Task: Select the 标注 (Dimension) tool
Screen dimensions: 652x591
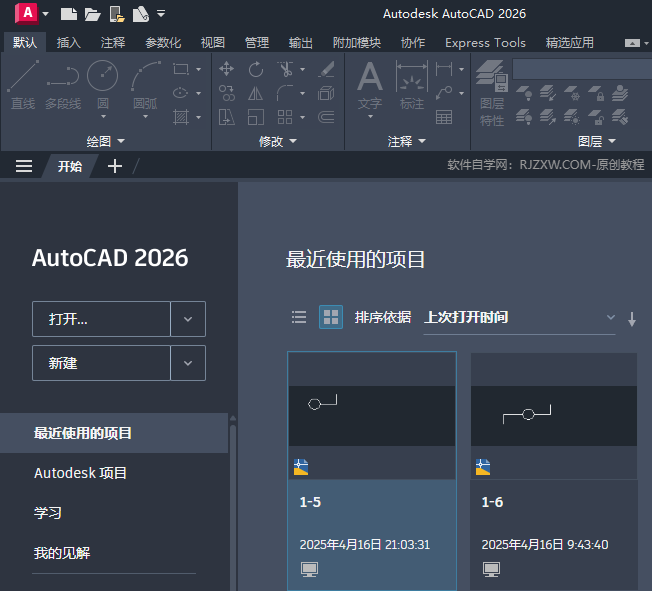Action: tap(412, 85)
